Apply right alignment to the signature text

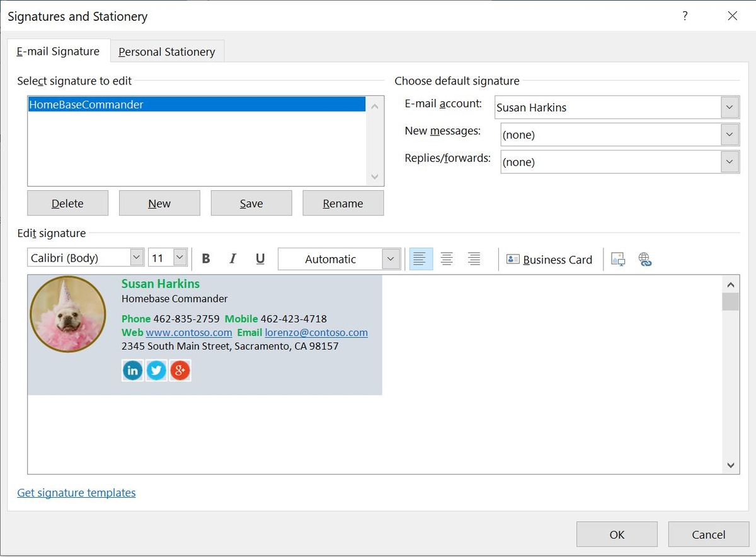(x=473, y=258)
